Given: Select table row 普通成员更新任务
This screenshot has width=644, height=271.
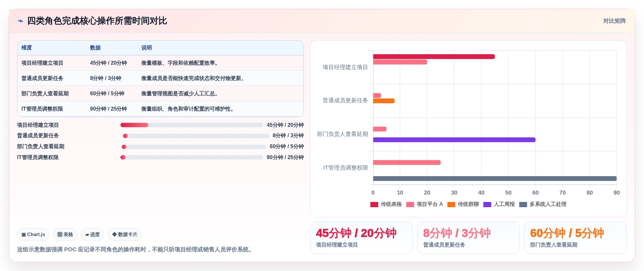Looking at the screenshot, I should (160, 78).
